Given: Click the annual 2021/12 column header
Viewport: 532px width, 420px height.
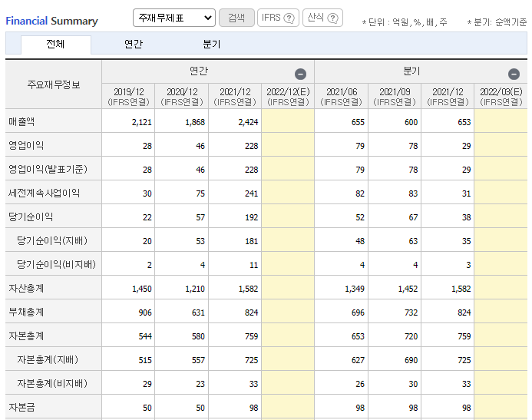Looking at the screenshot, I should point(235,96).
